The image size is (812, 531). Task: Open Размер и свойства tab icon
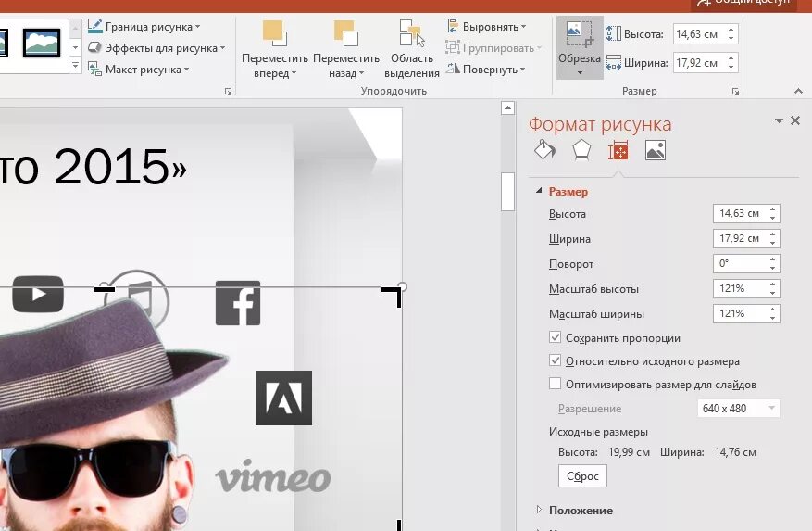618,151
